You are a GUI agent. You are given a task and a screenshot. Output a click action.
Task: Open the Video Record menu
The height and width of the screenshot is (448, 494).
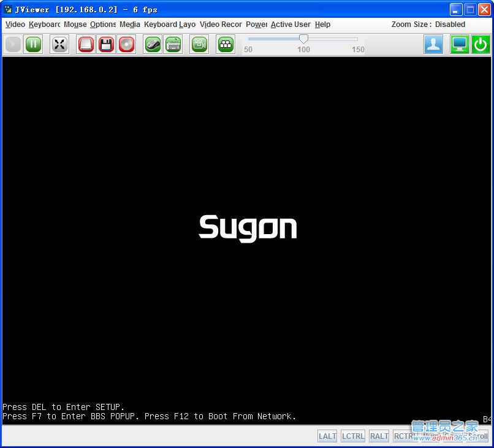[221, 25]
